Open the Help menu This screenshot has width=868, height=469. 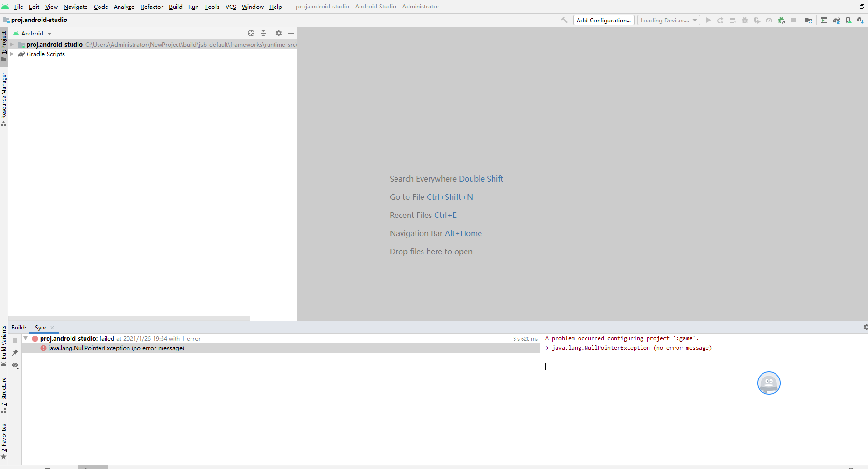(x=275, y=7)
